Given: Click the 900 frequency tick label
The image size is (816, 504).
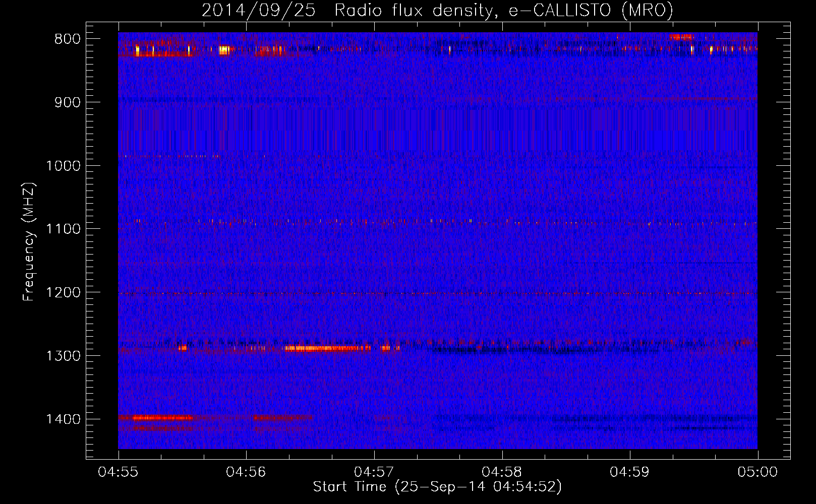Looking at the screenshot, I should point(68,103).
